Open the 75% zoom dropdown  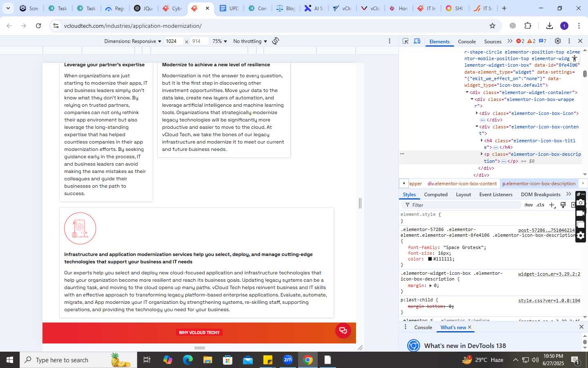tap(220, 41)
